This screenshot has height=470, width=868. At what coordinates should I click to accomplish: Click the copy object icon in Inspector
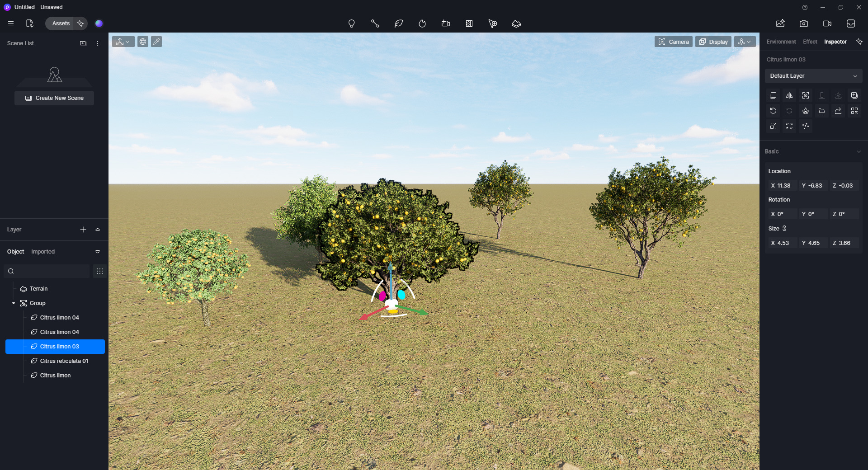(773, 95)
